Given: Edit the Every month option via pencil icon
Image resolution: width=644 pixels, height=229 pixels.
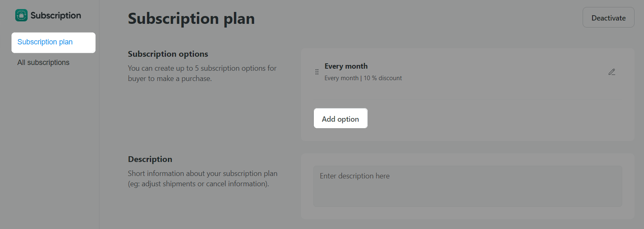Looking at the screenshot, I should (612, 72).
